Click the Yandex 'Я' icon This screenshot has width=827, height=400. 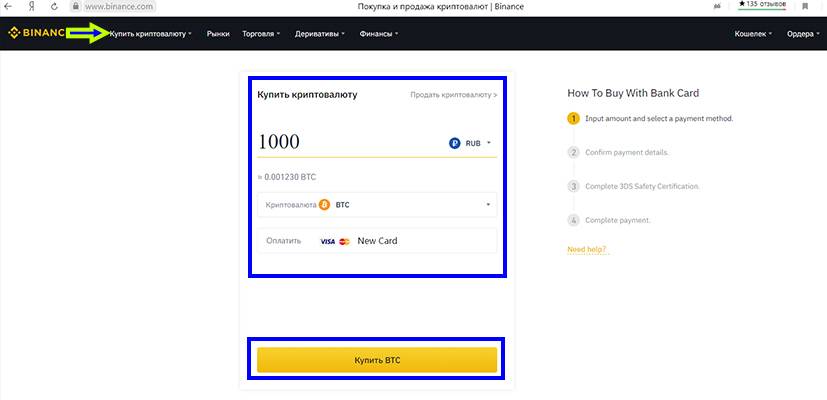33,6
